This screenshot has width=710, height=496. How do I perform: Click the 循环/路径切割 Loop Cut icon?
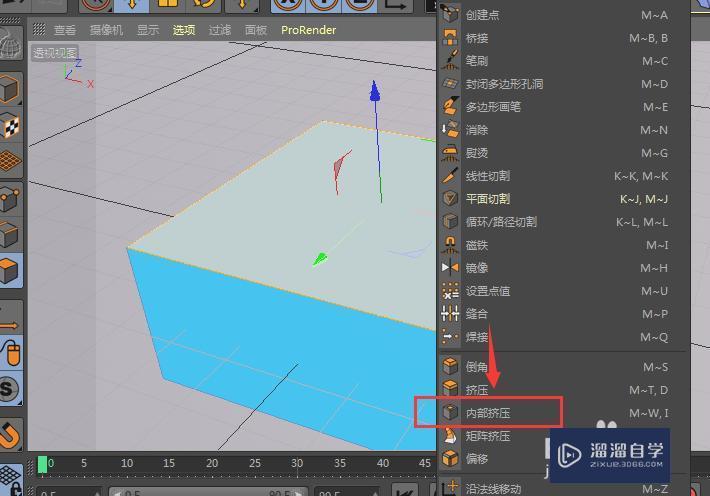(x=450, y=222)
